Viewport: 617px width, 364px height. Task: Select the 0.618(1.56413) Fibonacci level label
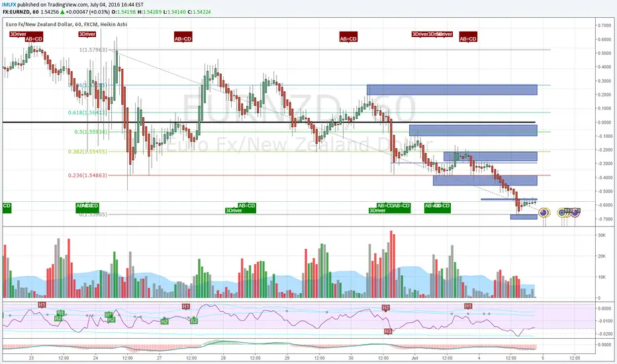click(x=87, y=113)
